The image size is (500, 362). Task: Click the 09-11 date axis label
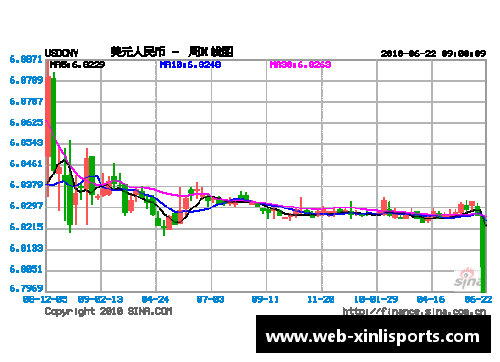tap(265, 299)
